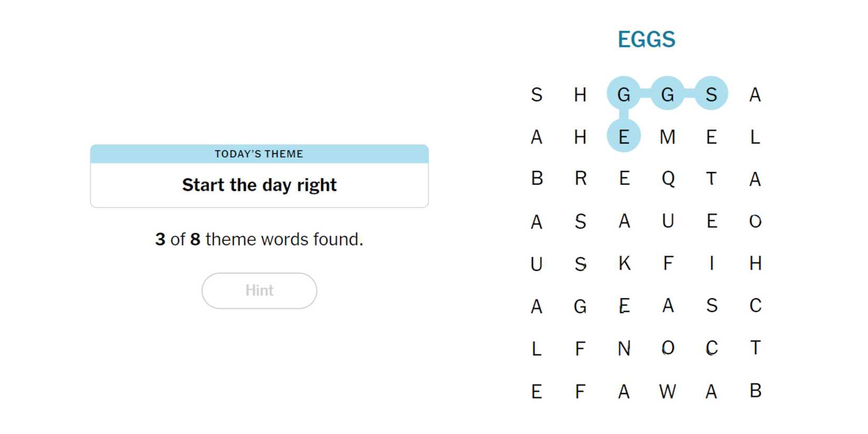Choose the letter R tile
Viewport: 868px width, 434px height.
[x=580, y=179]
